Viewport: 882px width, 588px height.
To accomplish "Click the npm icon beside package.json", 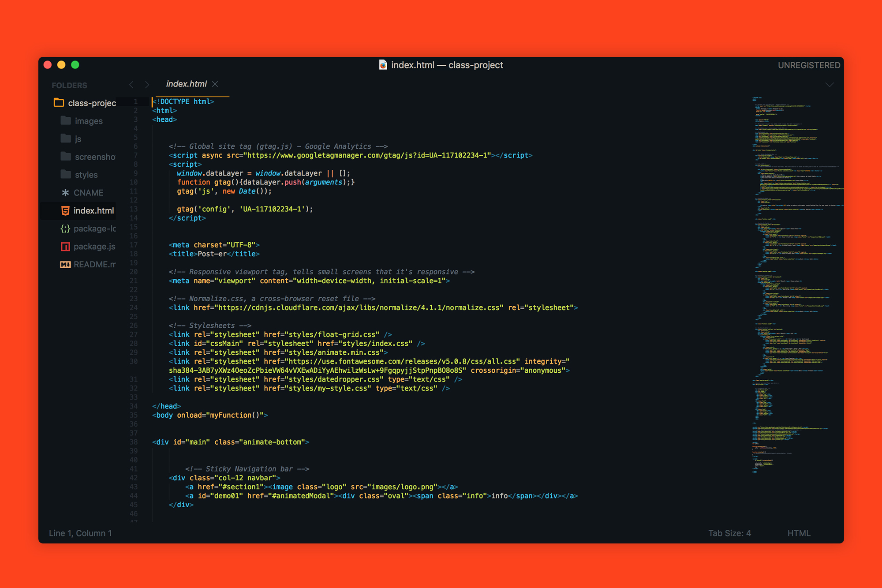I will click(x=65, y=247).
